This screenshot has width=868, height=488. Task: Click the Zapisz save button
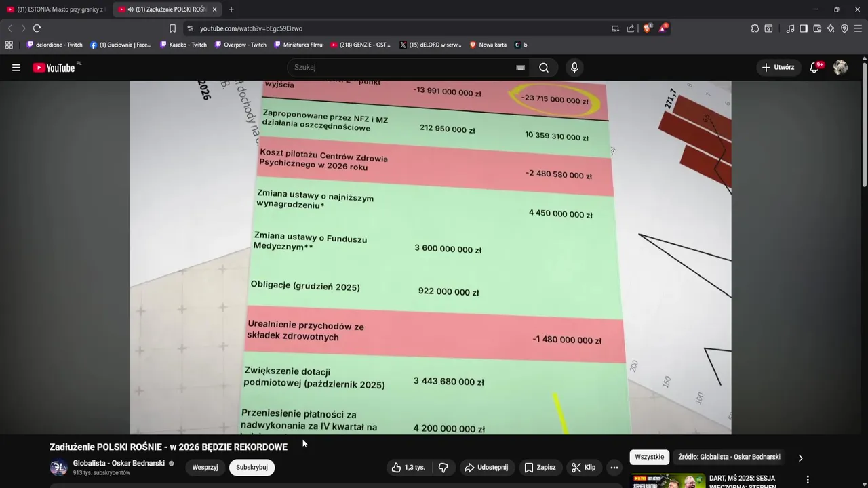tap(540, 468)
